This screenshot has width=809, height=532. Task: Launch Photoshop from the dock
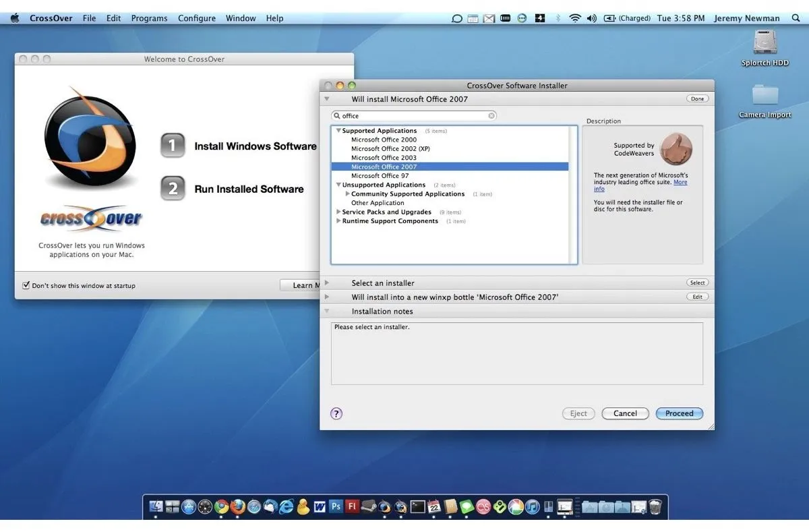click(336, 506)
